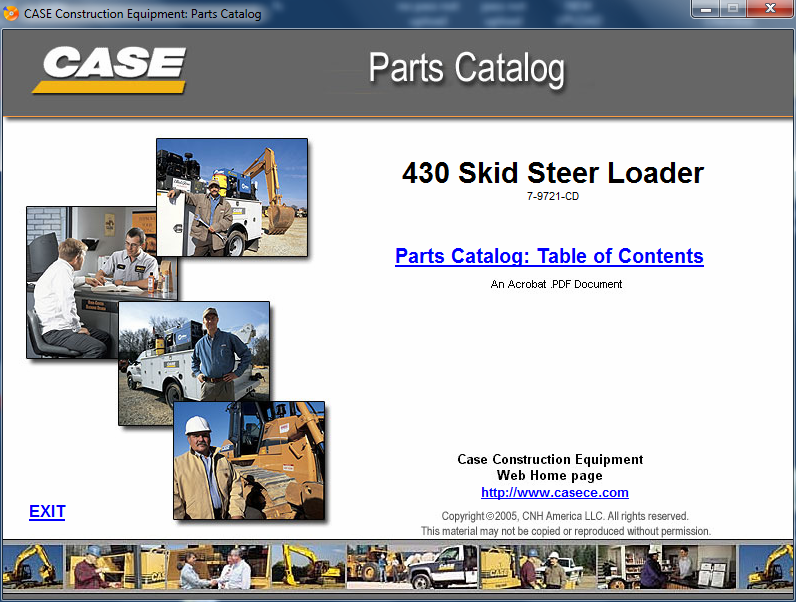Click photo of man in blue shirt by truck
The height and width of the screenshot is (602, 796).
coord(194,363)
